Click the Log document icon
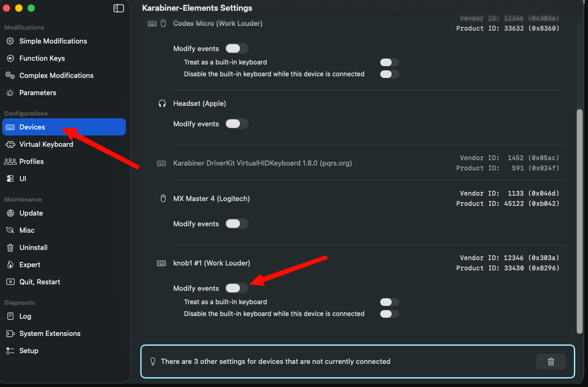This screenshot has height=387, width=588. tap(10, 316)
